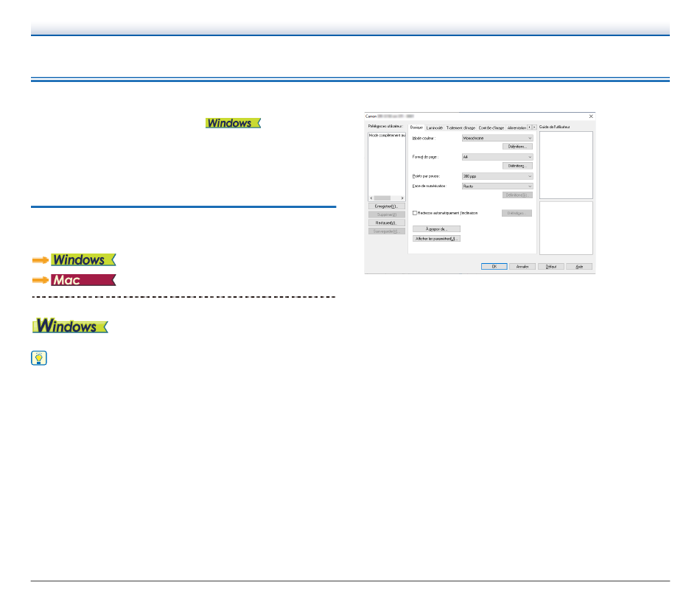Click the Annuler button
The width and height of the screenshot is (700, 594).
click(522, 266)
